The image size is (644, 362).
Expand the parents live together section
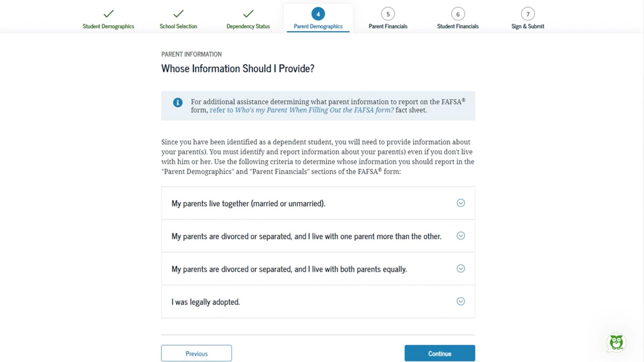click(460, 203)
